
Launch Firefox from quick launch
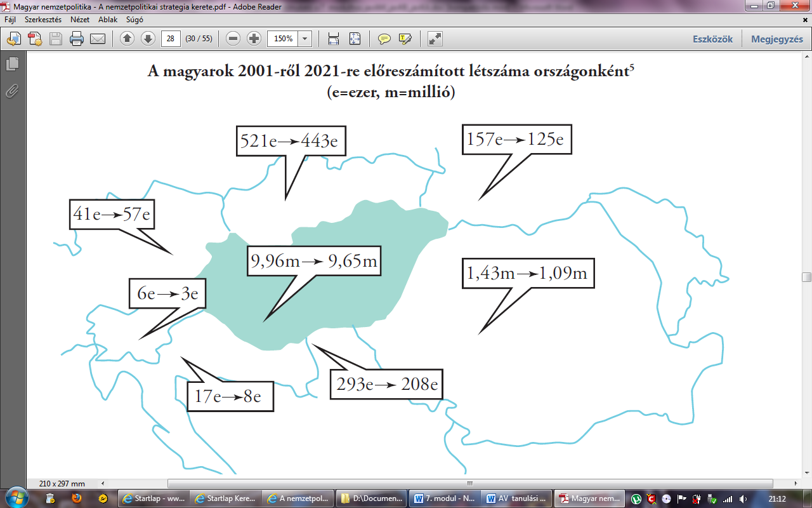pos(76,498)
